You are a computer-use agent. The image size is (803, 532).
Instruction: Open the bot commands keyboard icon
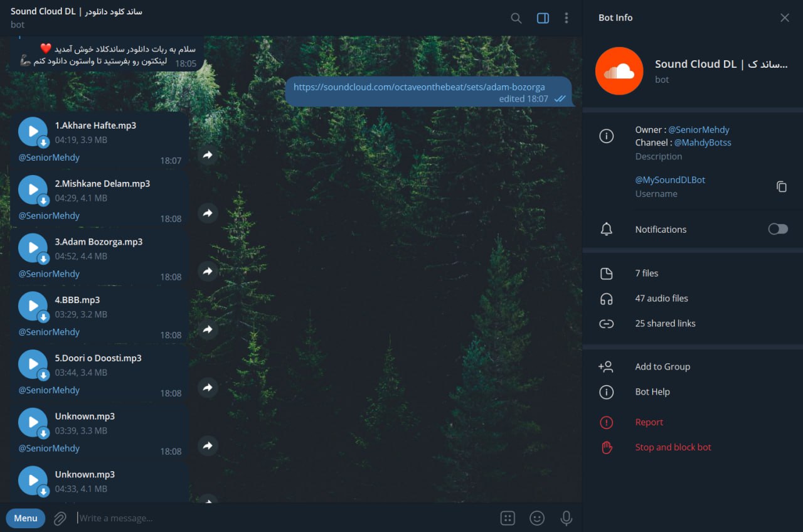tap(508, 518)
